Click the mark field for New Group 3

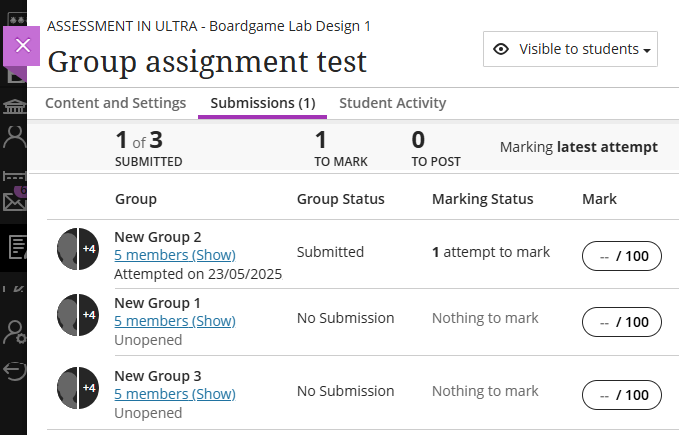[621, 395]
